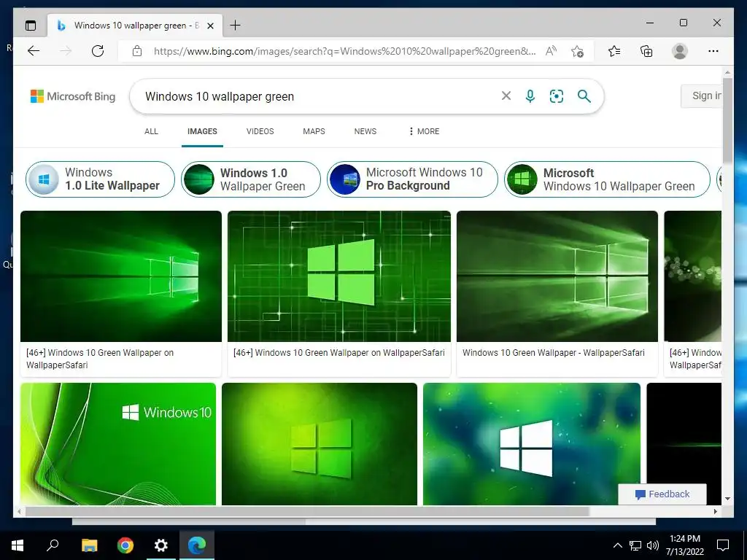Close the Windows 10 wallpaper green tab
This screenshot has height=560, width=747.
click(210, 26)
